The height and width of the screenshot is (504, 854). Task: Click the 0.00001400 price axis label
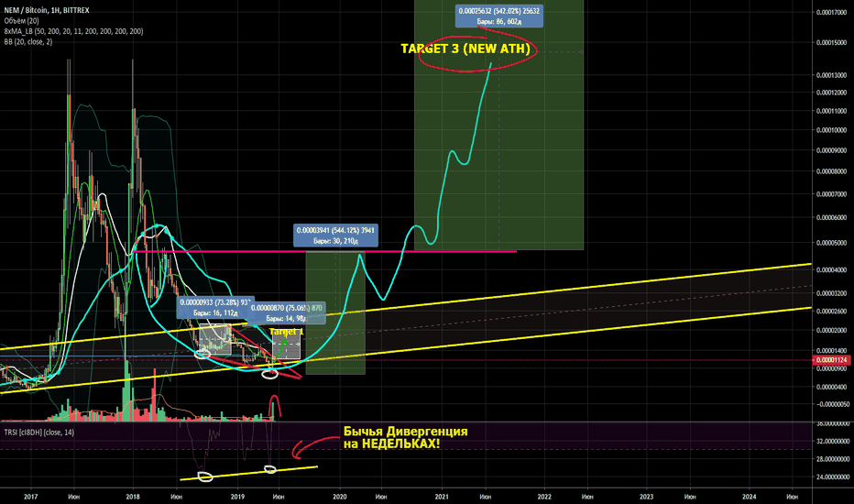point(832,351)
